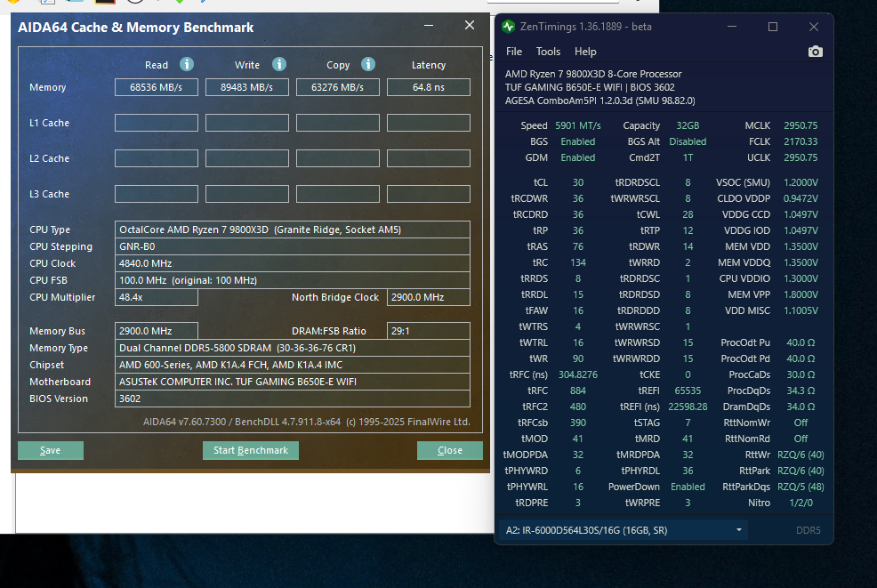Open the Tools menu in ZenTimings
Screen dimensions: 877x588
pyautogui.click(x=548, y=52)
